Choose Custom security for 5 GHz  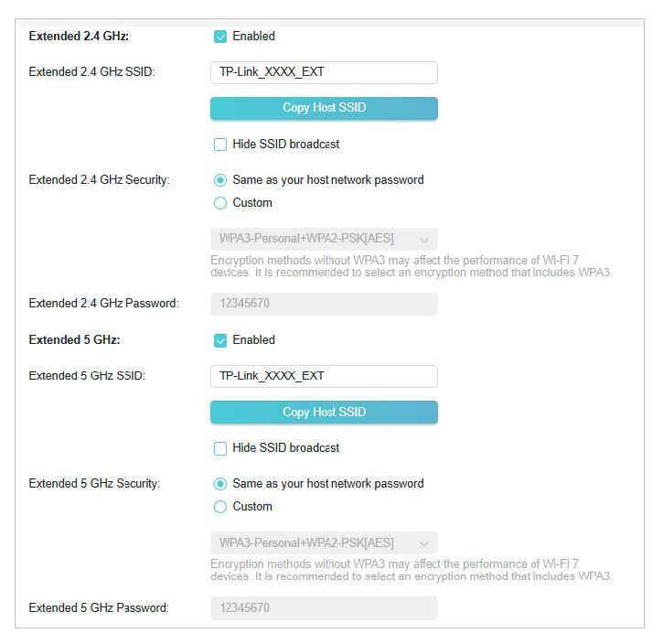pos(220,507)
